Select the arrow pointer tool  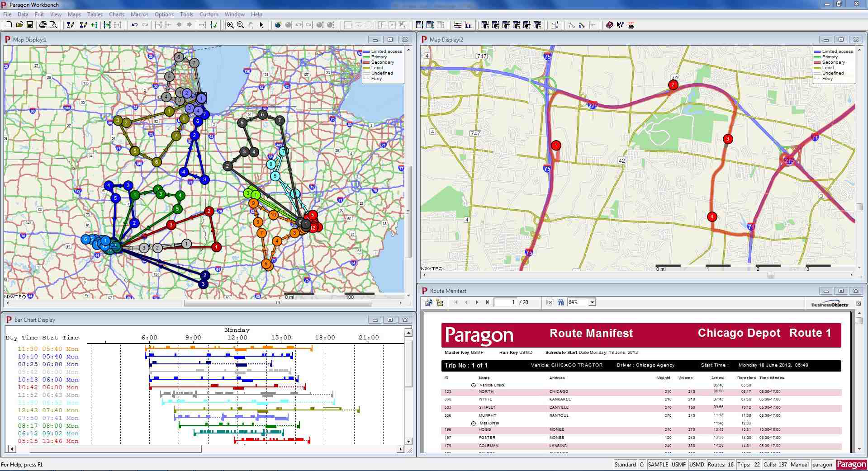pyautogui.click(x=261, y=25)
